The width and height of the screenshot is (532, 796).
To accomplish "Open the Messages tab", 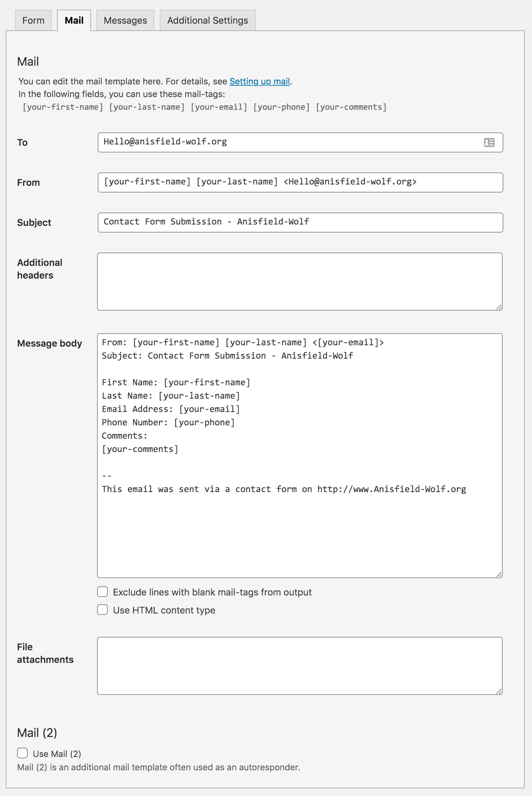I will coord(125,20).
